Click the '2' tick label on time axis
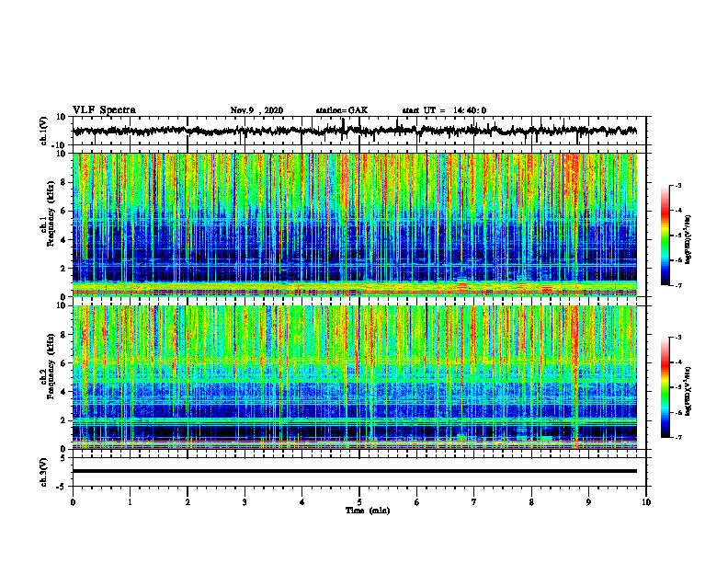The width and height of the screenshot is (728, 563). [x=188, y=502]
